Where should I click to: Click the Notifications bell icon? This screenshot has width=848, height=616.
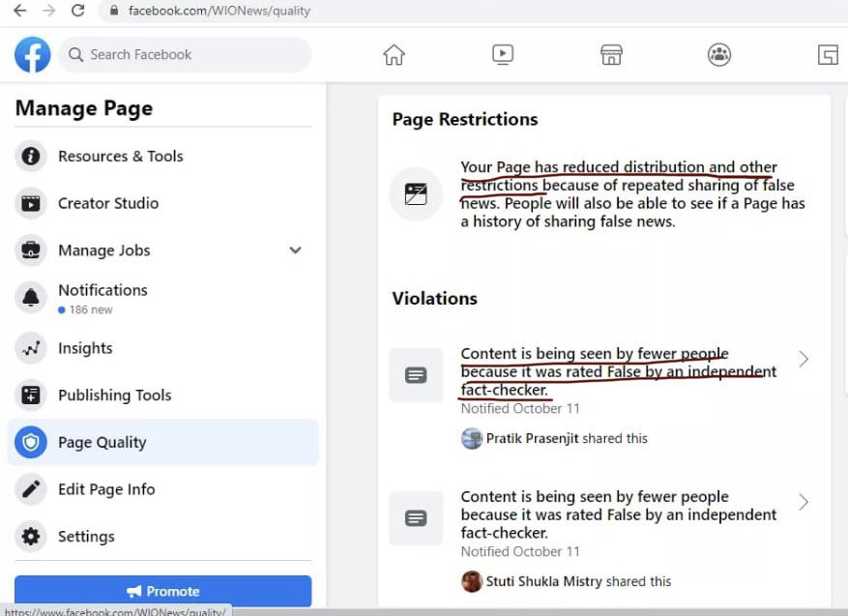coord(31,298)
